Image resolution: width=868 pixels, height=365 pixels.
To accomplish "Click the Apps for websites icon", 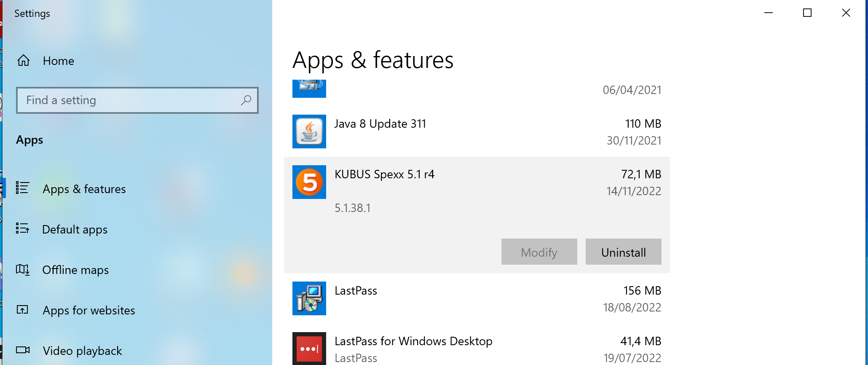I will [x=22, y=310].
